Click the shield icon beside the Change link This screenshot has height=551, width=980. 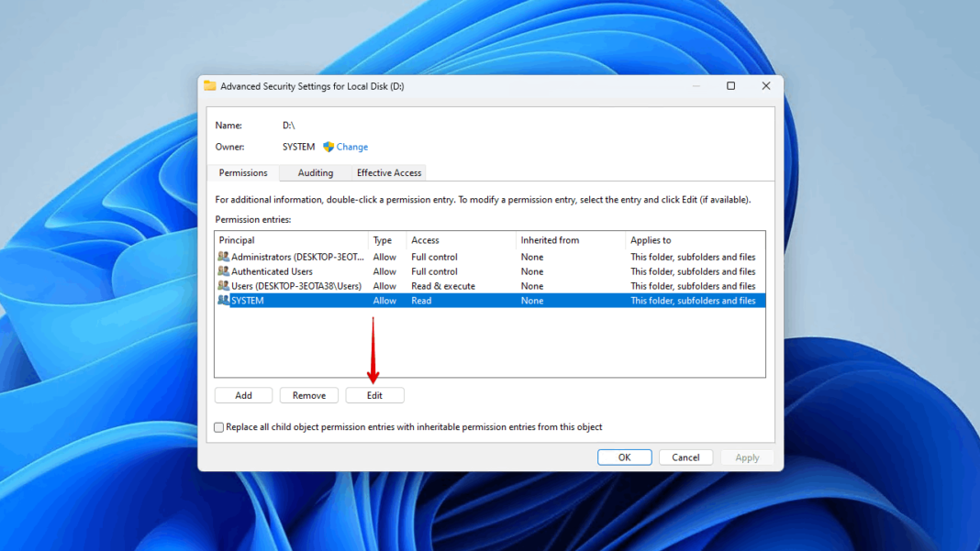pyautogui.click(x=329, y=147)
